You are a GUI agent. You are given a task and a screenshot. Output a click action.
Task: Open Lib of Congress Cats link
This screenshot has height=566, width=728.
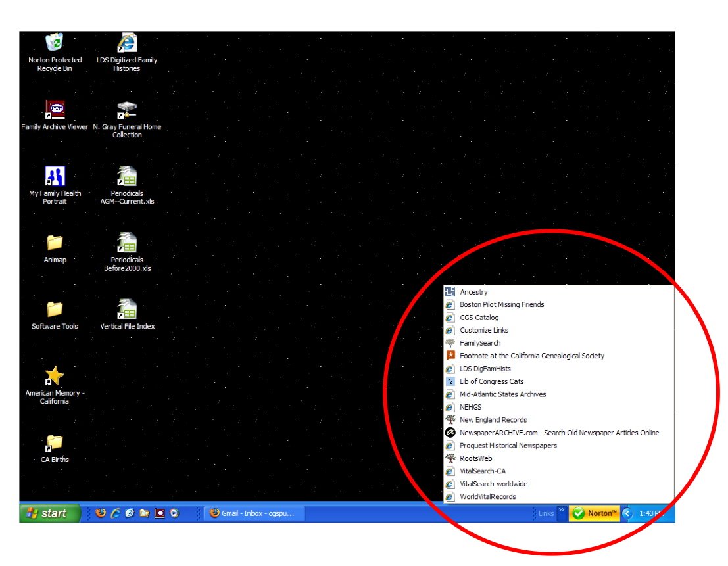[x=558, y=381]
